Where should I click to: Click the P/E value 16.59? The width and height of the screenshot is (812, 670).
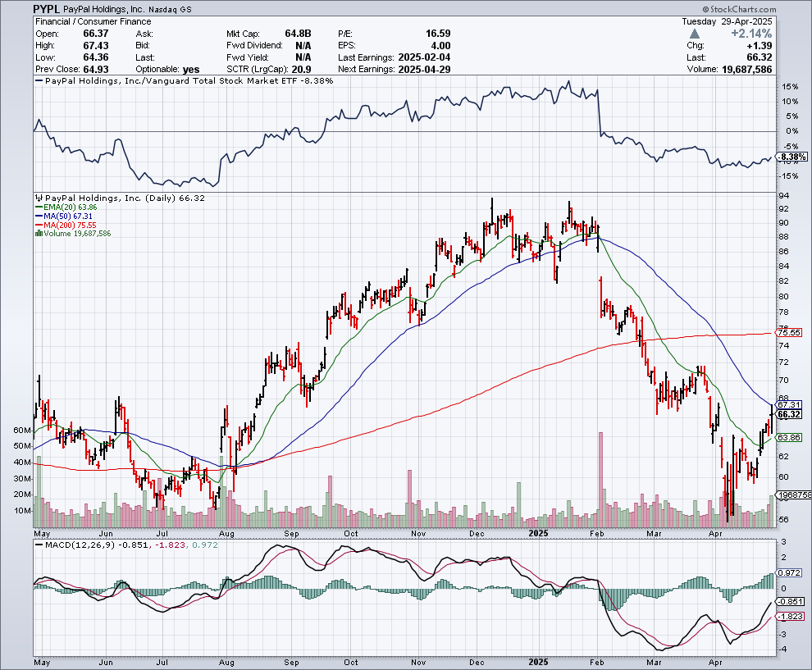point(438,34)
